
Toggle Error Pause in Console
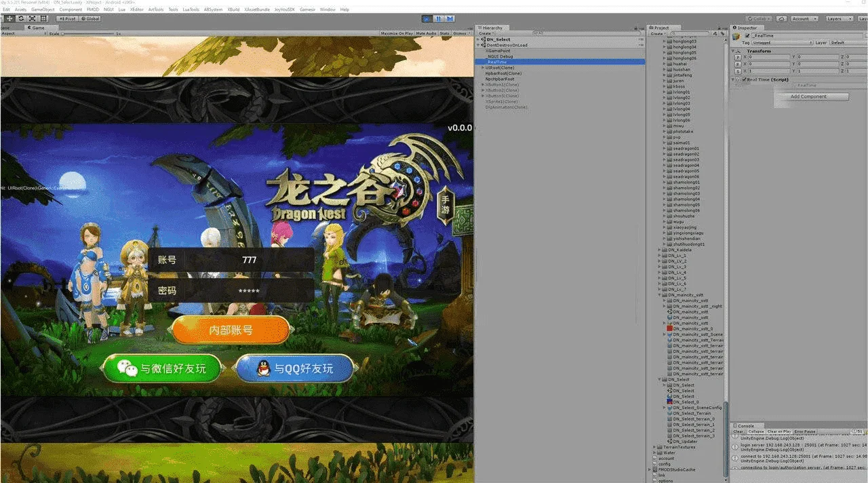(x=805, y=431)
